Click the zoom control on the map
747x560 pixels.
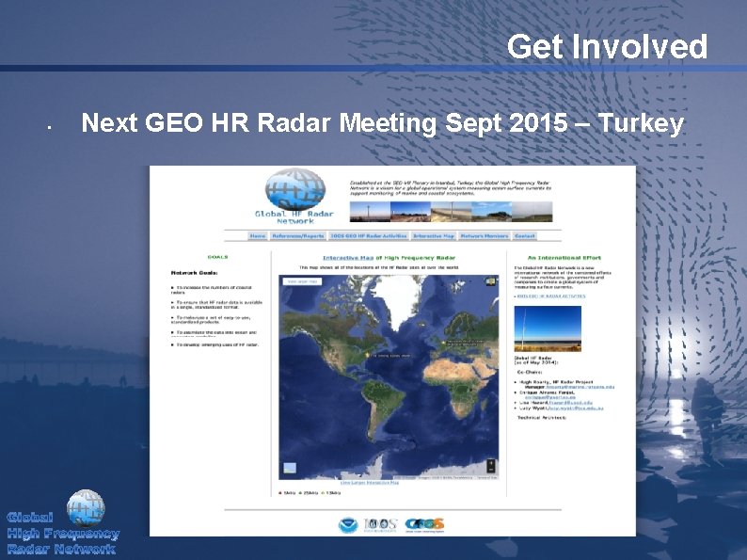tap(491, 466)
